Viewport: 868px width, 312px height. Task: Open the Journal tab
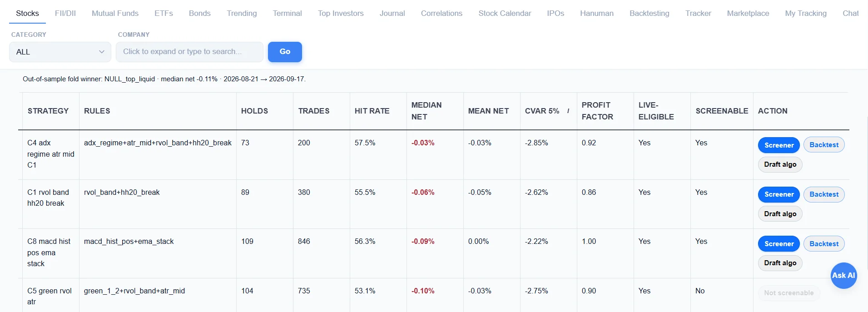coord(392,13)
